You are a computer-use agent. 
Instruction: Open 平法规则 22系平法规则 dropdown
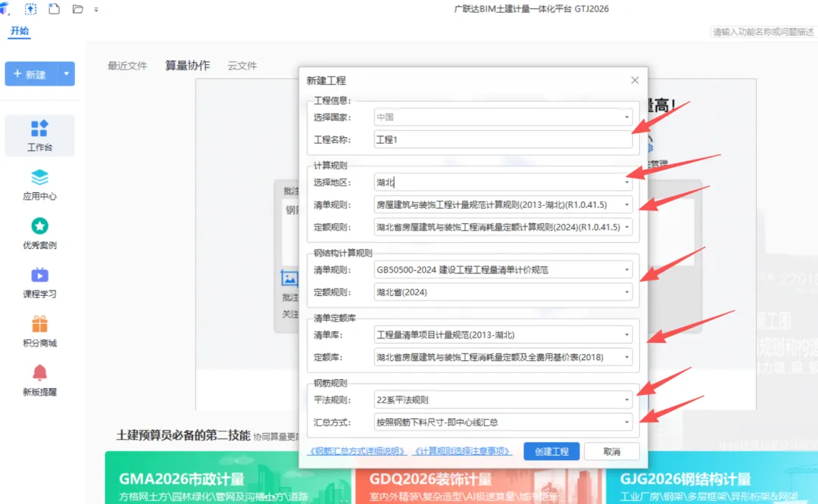pos(504,400)
